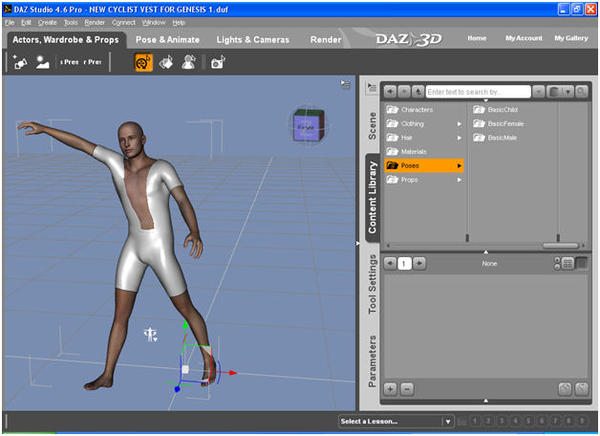Viewport: 600px width, 436px height.
Task: Select the figure region selection tool
Action: pyautogui.click(x=189, y=62)
